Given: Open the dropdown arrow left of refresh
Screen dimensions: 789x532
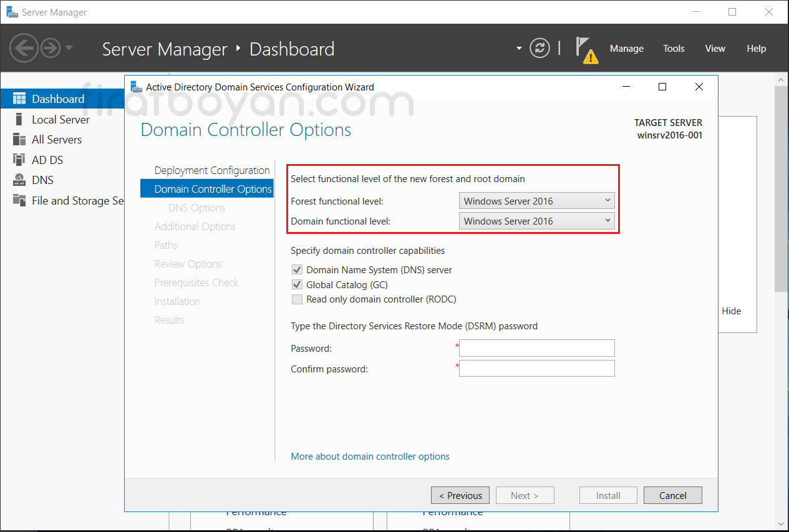Looking at the screenshot, I should pos(519,48).
